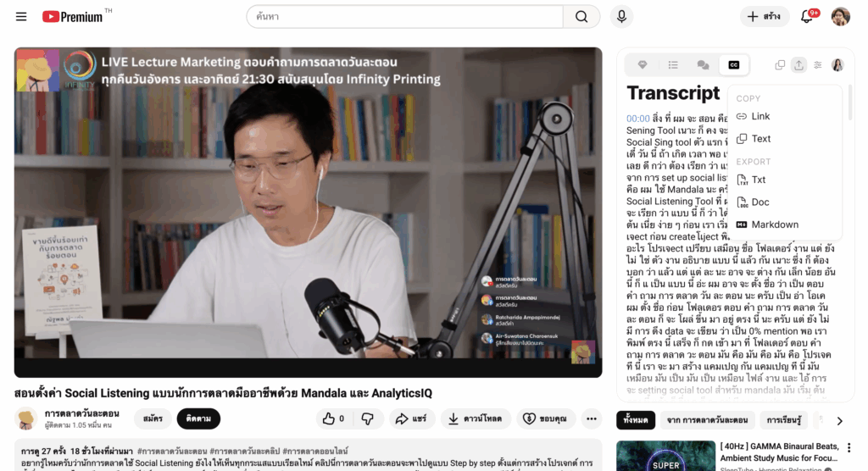Select the ทั้งหมด filter chip

tap(636, 420)
